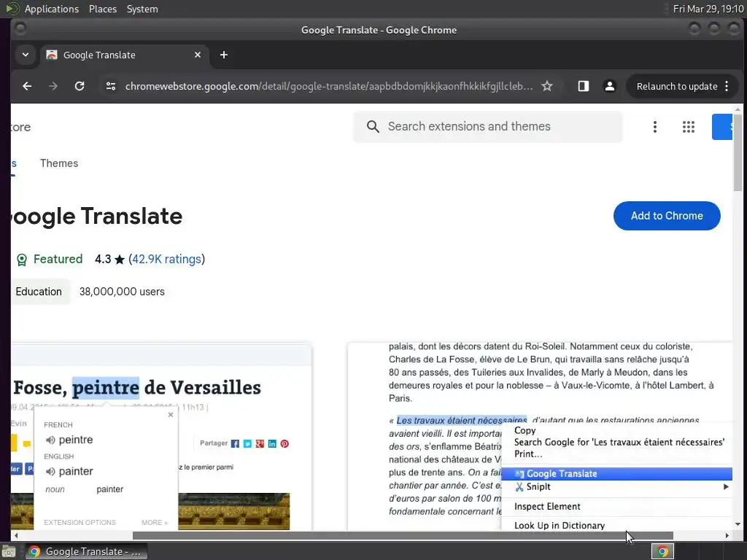747x560 pixels.
Task: Click the 38,000,000 users text
Action: pos(122,292)
